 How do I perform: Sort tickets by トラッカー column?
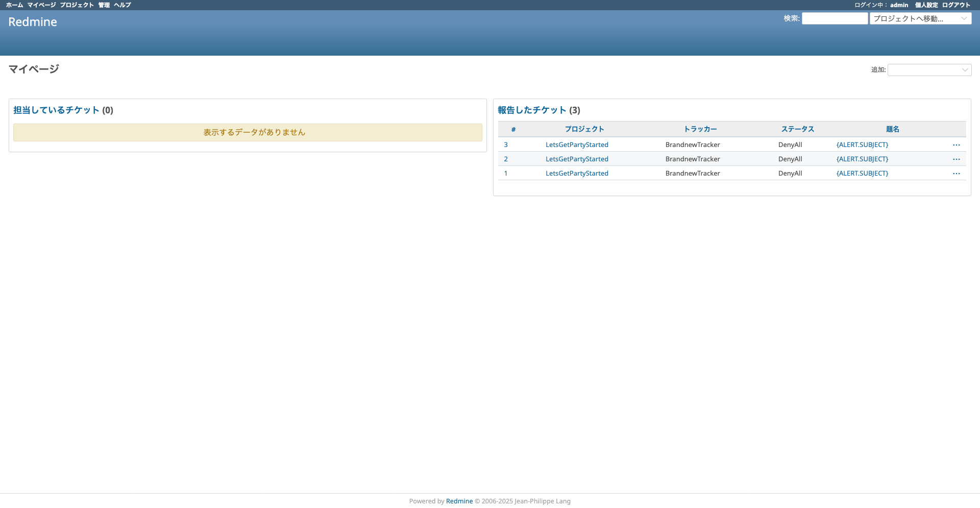click(700, 130)
